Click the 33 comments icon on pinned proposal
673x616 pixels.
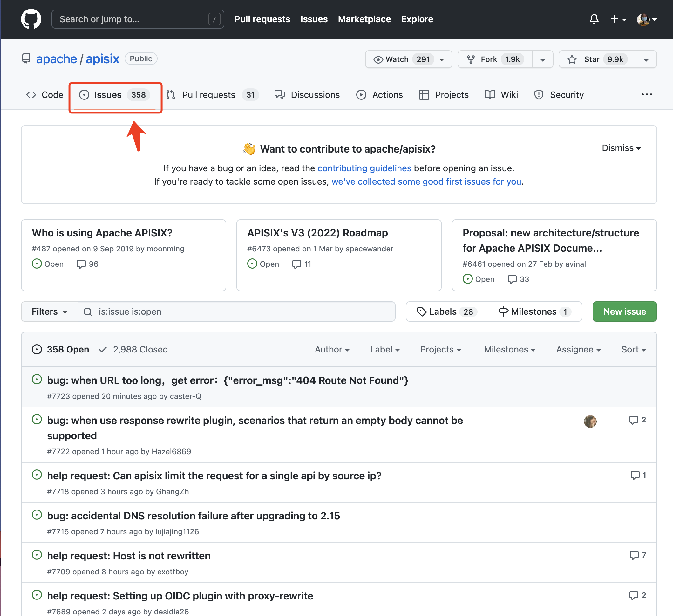pos(519,279)
